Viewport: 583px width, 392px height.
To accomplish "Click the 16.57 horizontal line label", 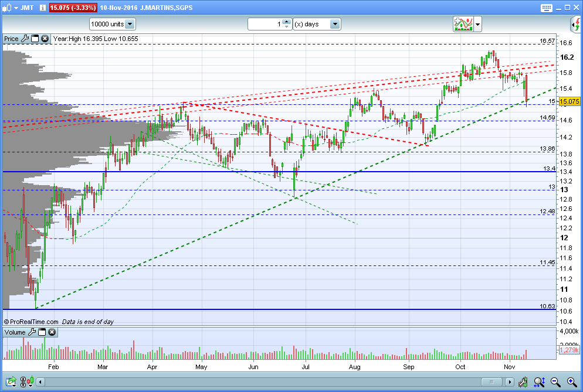I will pyautogui.click(x=547, y=41).
